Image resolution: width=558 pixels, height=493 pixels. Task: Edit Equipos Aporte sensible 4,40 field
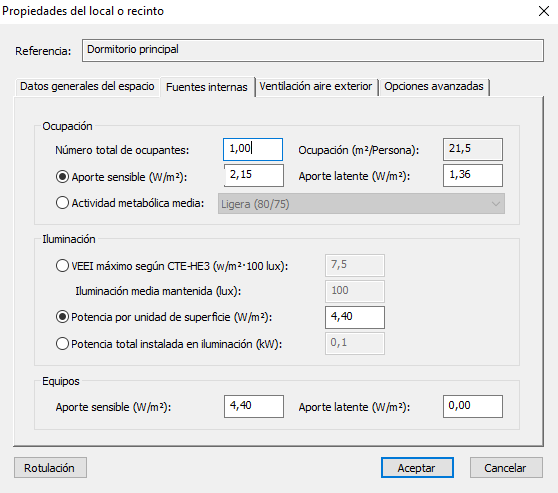pos(254,406)
